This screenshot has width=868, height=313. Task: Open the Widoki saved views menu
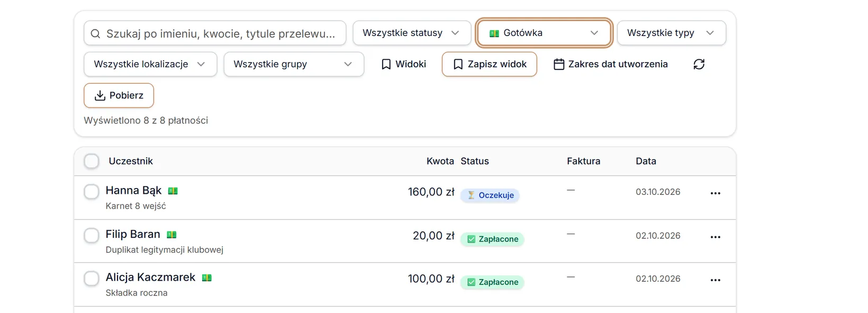pyautogui.click(x=404, y=64)
